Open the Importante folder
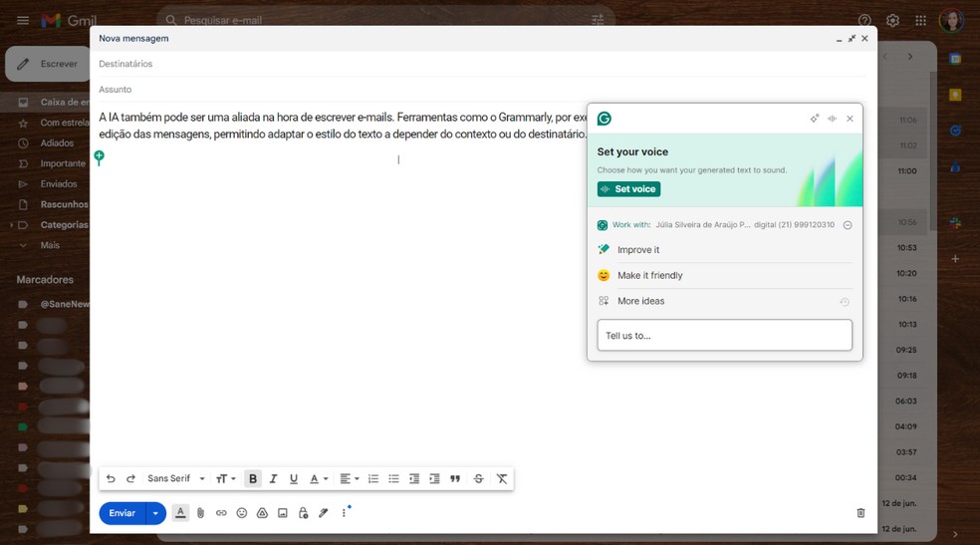The height and width of the screenshot is (545, 980). click(x=45, y=163)
